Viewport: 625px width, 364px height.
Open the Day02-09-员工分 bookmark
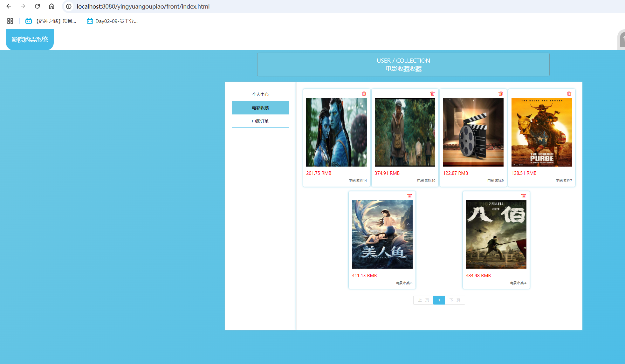(x=112, y=21)
